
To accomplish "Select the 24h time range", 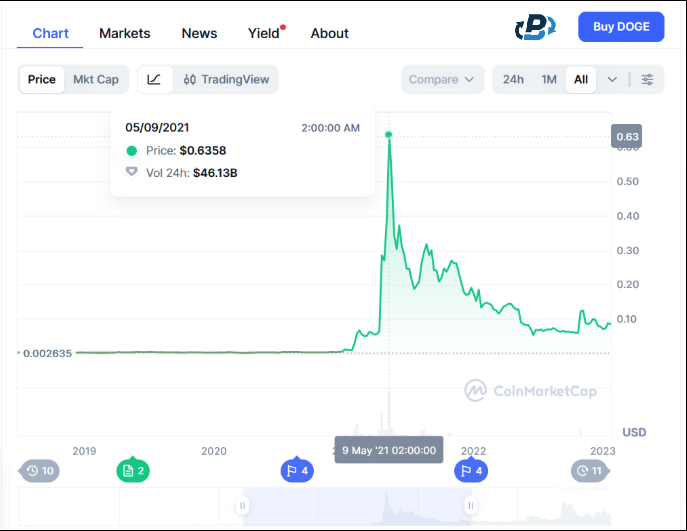I will pyautogui.click(x=513, y=79).
